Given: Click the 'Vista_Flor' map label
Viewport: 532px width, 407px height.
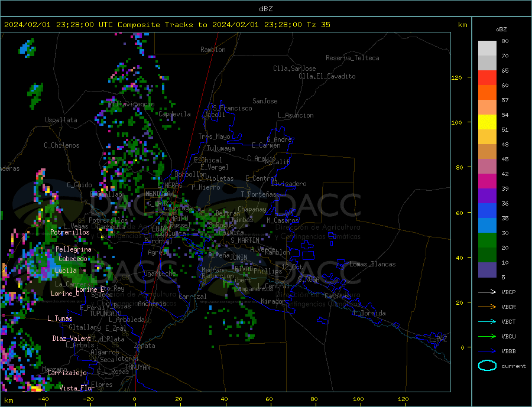Looking at the screenshot, I should coord(77,388).
